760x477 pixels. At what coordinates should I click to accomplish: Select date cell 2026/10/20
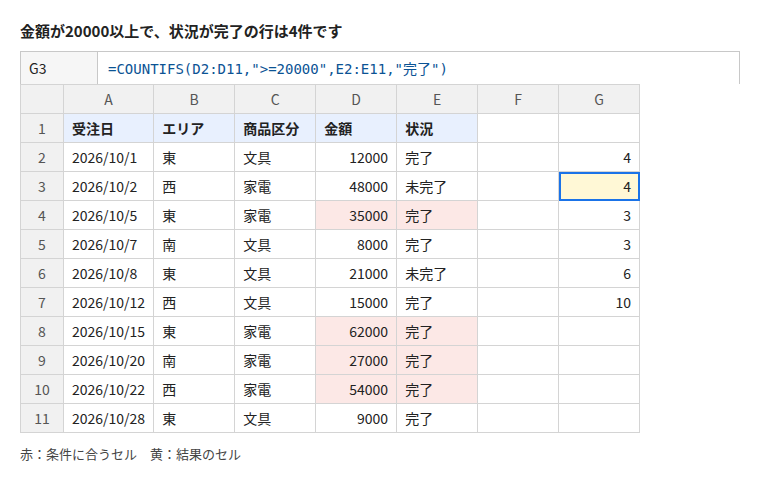click(x=109, y=361)
